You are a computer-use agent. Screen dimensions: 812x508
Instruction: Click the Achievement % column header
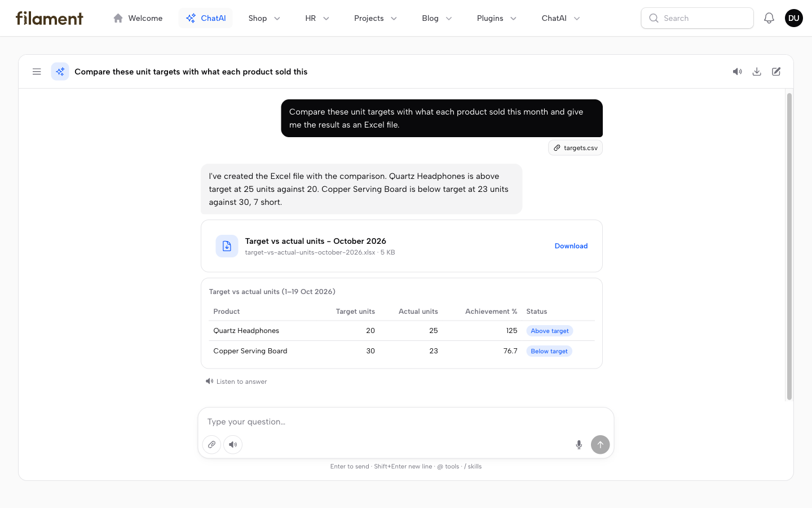(x=491, y=312)
